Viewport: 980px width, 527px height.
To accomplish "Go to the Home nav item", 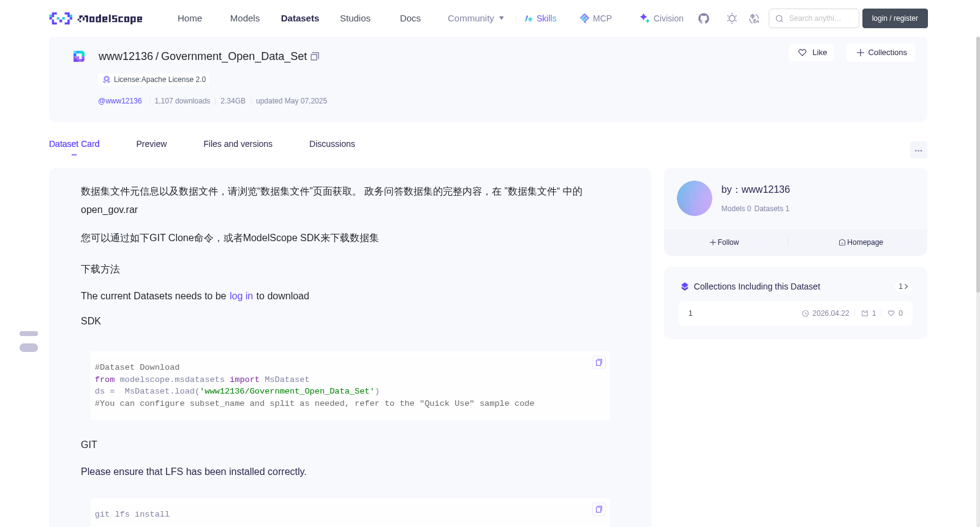I will click(x=190, y=18).
